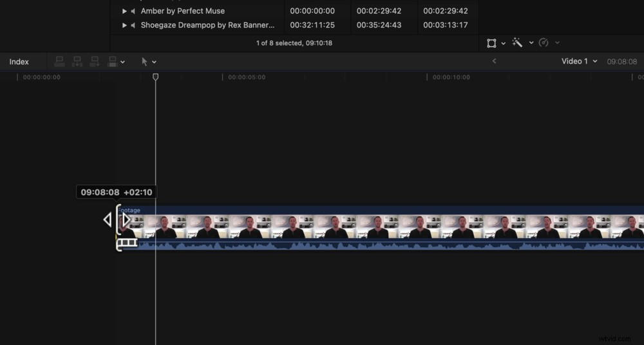
Task: Click the overwrite clip edit icon
Action: 112,62
